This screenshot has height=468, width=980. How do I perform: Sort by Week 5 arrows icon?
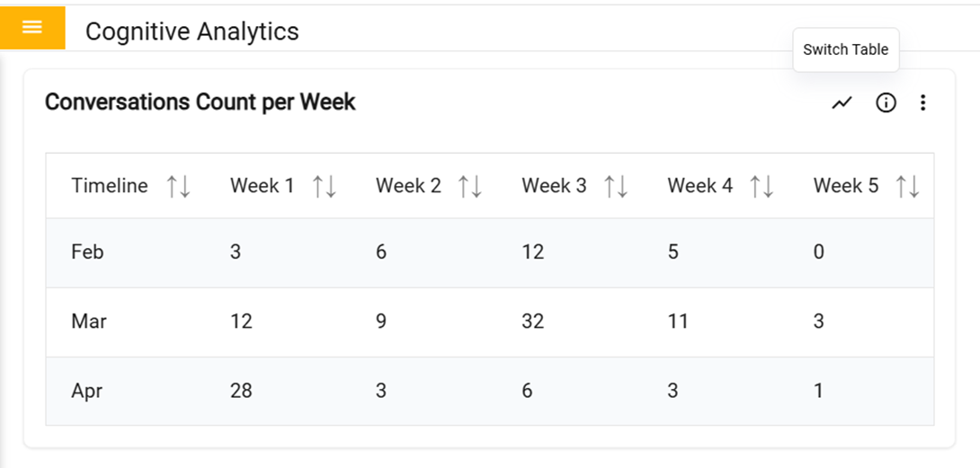(908, 186)
